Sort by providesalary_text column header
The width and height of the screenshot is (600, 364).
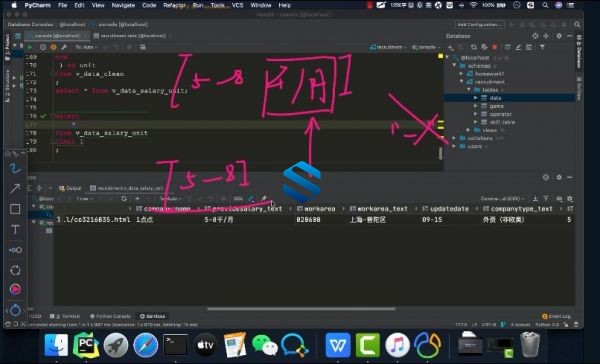pos(244,209)
